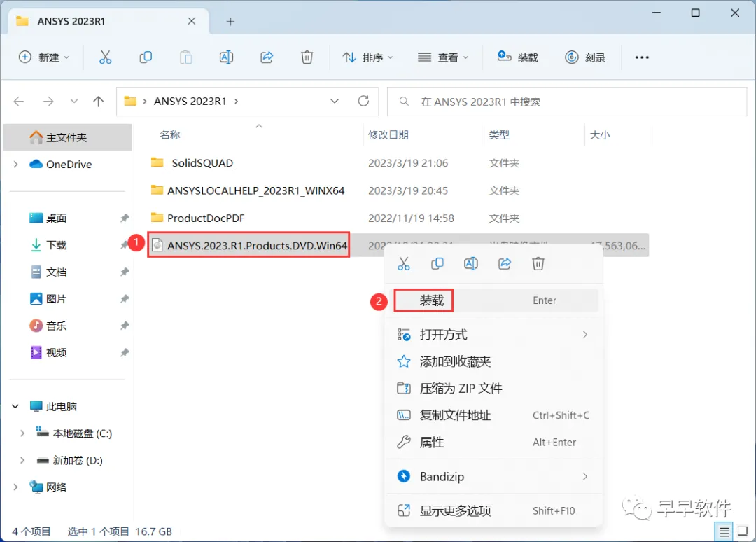Click the context menu Rename icon
Viewport: 756px width, 542px height.
pyautogui.click(x=471, y=264)
